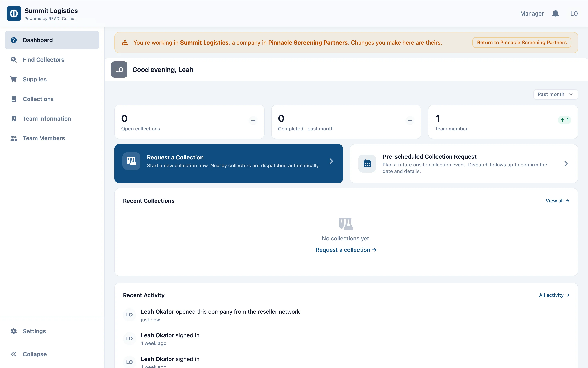Click the flask icon in Request a Collection

pyautogui.click(x=131, y=161)
